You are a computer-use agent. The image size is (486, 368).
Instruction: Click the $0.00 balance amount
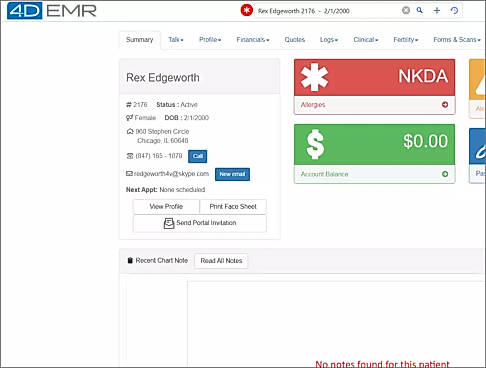tap(425, 141)
